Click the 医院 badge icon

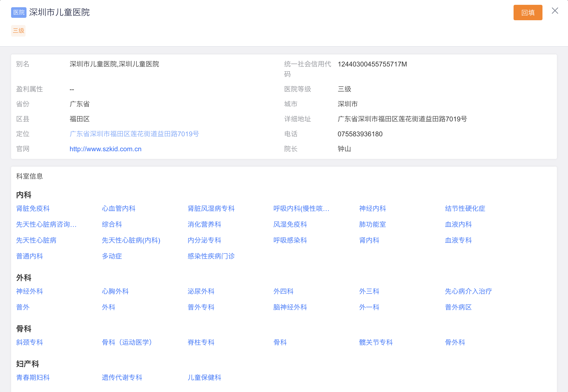[x=19, y=13]
